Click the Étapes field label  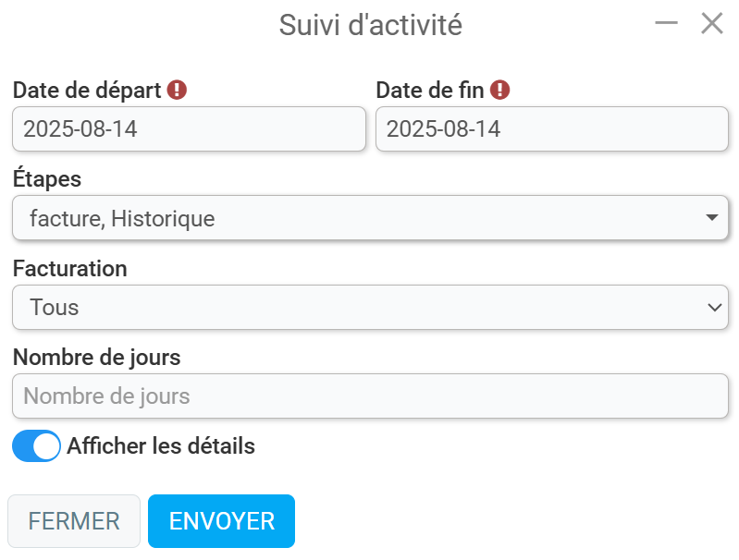pos(47,179)
